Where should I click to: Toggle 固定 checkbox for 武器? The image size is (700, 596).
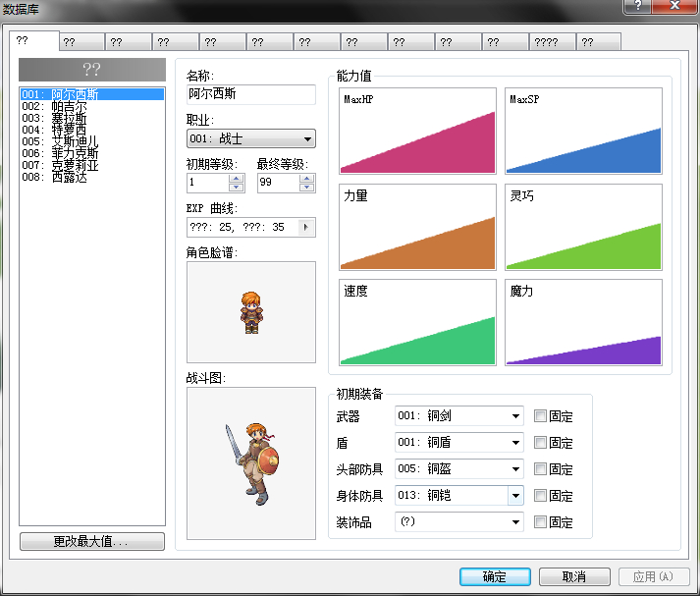pyautogui.click(x=540, y=416)
